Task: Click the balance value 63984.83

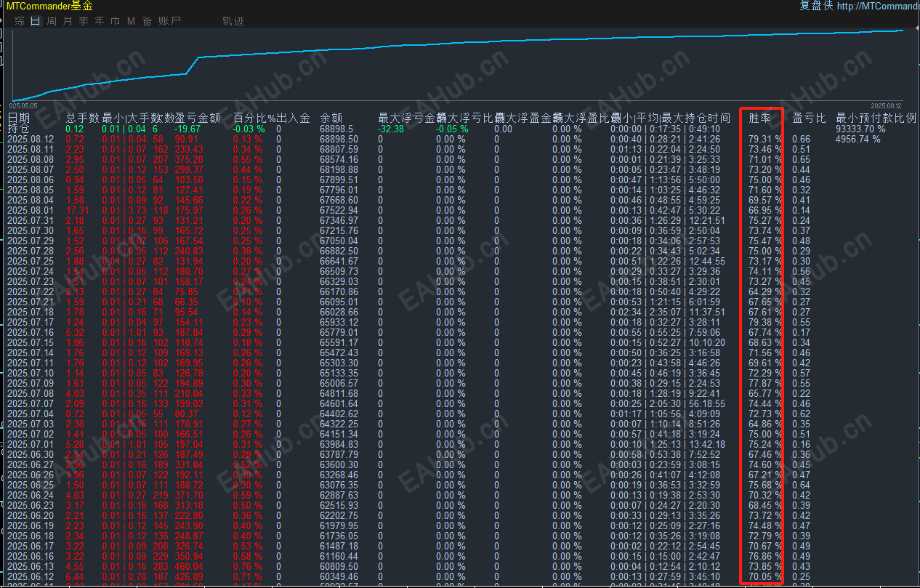Action: (x=339, y=444)
